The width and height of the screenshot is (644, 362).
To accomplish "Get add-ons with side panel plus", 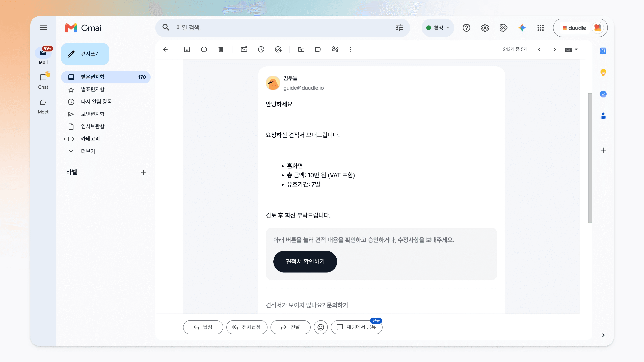I will click(x=603, y=150).
